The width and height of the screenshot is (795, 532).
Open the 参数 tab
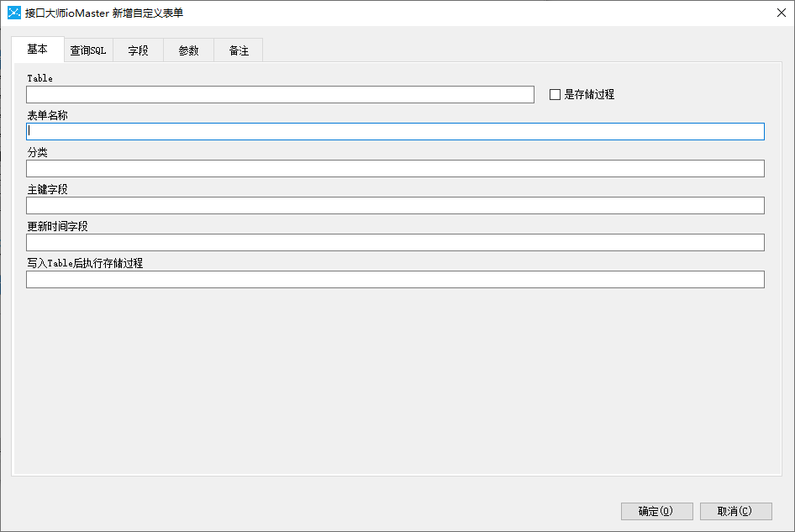(x=188, y=50)
